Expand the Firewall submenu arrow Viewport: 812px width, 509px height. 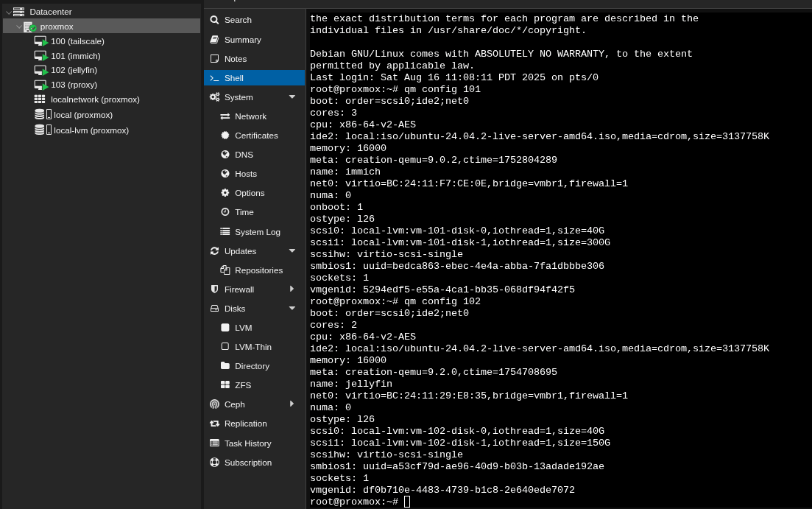[292, 289]
